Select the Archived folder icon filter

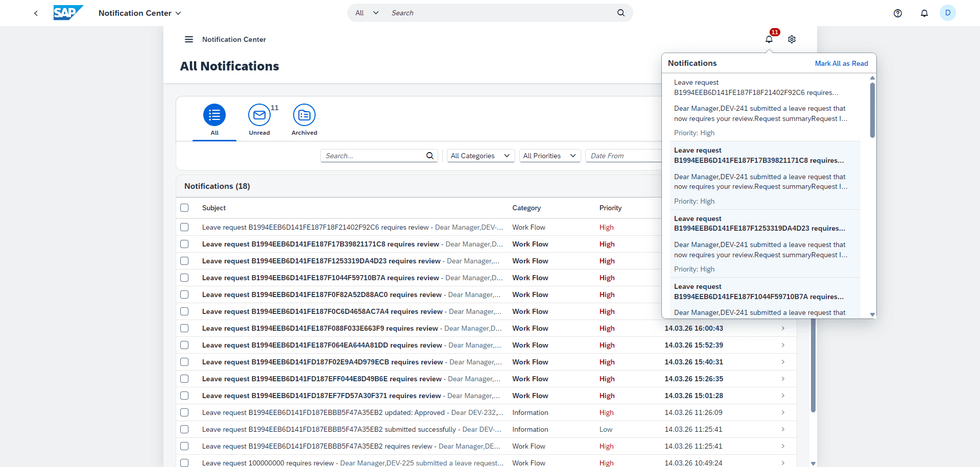pyautogui.click(x=304, y=115)
